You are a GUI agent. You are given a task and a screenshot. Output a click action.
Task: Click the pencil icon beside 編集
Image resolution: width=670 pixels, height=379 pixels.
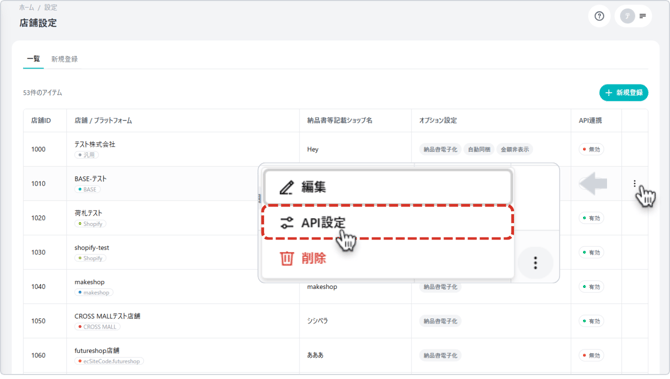[x=286, y=187]
